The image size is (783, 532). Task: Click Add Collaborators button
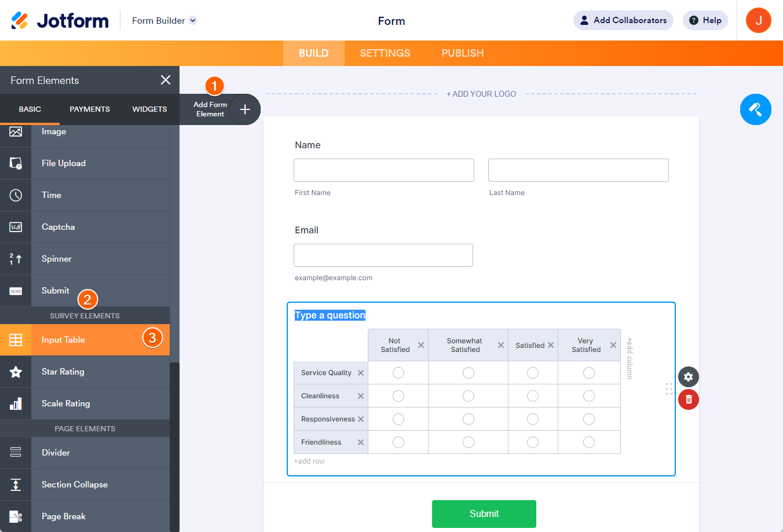click(x=623, y=20)
